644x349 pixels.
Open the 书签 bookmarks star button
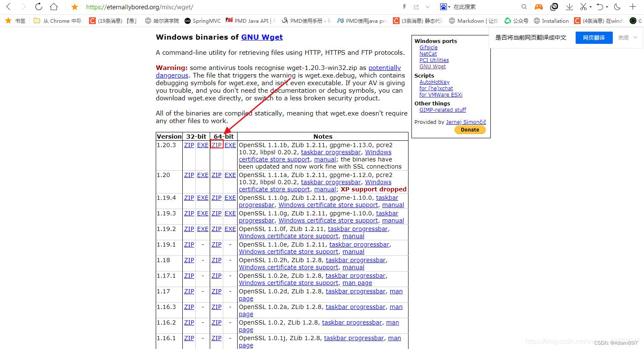click(x=15, y=21)
